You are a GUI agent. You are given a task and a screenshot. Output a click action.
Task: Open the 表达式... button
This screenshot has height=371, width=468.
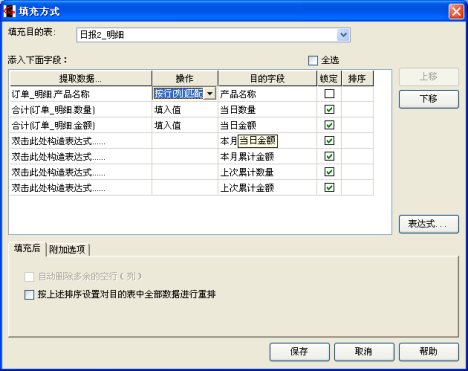click(x=429, y=224)
